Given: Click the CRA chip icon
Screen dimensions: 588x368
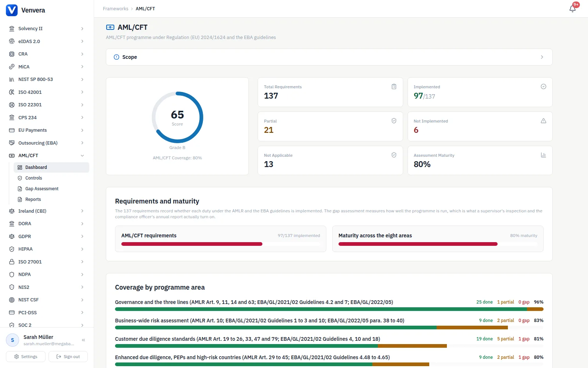Looking at the screenshot, I should click(x=12, y=54).
